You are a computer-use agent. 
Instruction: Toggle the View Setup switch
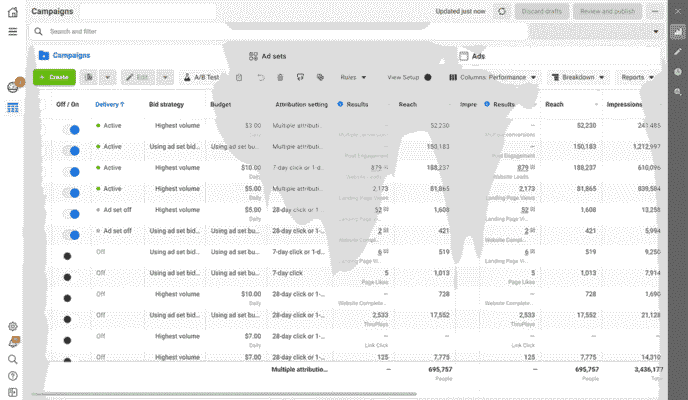coord(428,77)
